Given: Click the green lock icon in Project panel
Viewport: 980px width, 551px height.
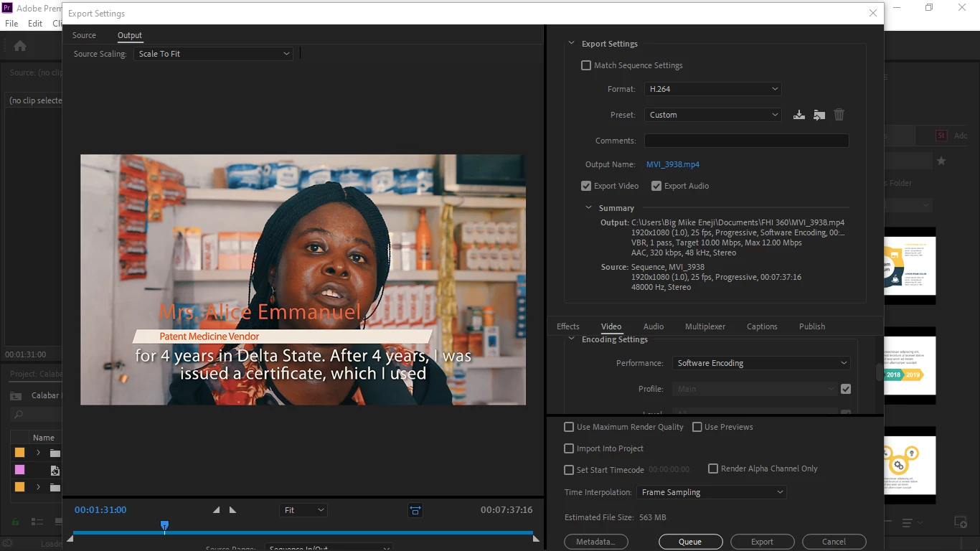Looking at the screenshot, I should click(x=15, y=522).
